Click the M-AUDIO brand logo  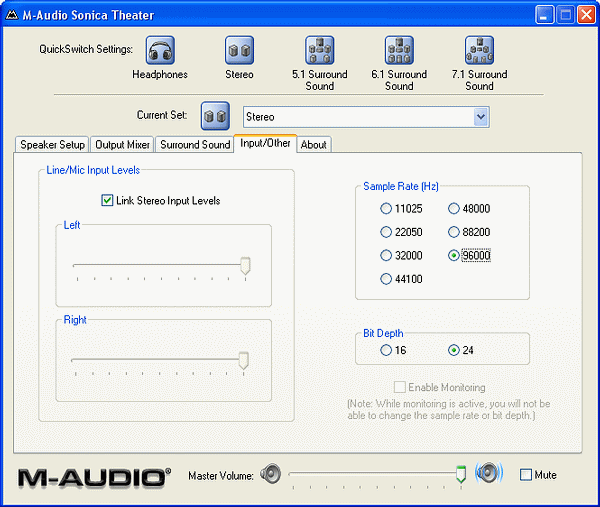(x=95, y=478)
